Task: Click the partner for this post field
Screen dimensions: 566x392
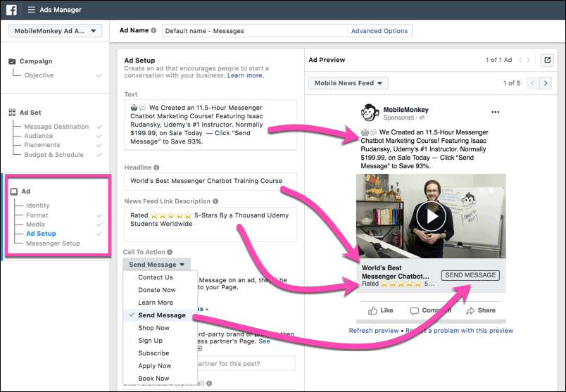Action: coord(246,363)
